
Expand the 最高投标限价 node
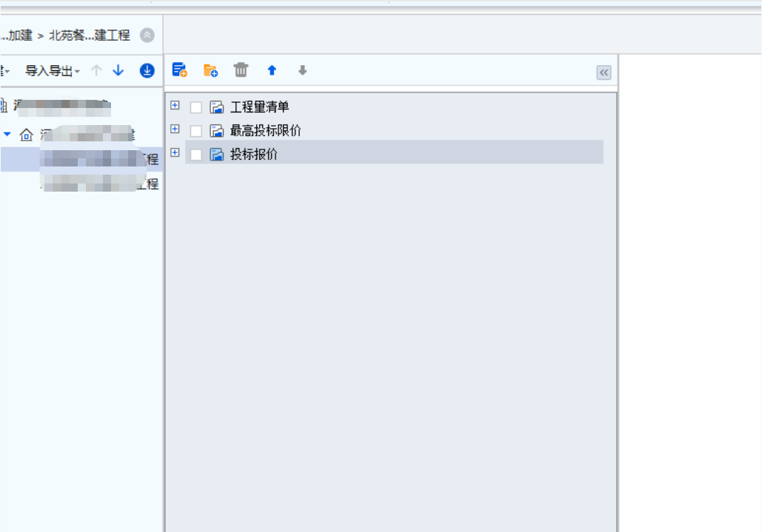point(175,129)
